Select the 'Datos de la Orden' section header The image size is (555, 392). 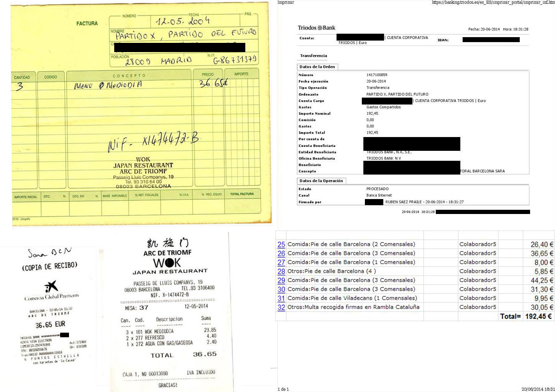point(317,67)
